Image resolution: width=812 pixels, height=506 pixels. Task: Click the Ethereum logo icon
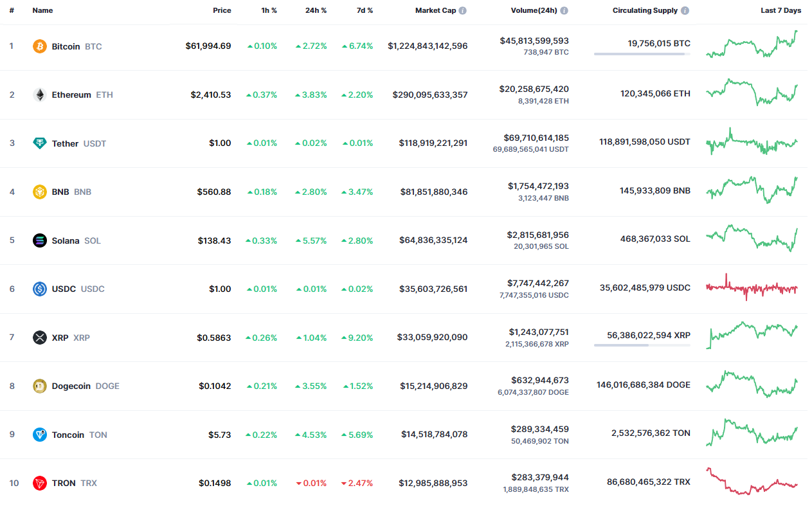(x=40, y=95)
